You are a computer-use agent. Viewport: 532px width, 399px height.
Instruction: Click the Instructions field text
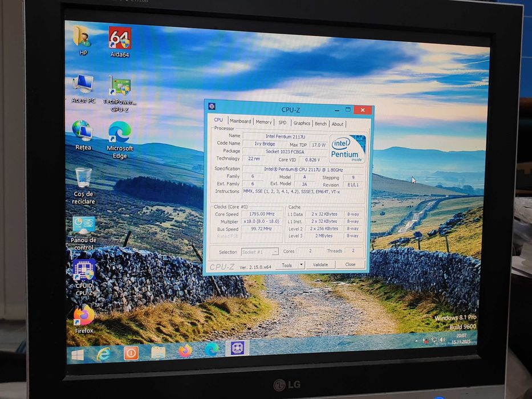coord(303,195)
